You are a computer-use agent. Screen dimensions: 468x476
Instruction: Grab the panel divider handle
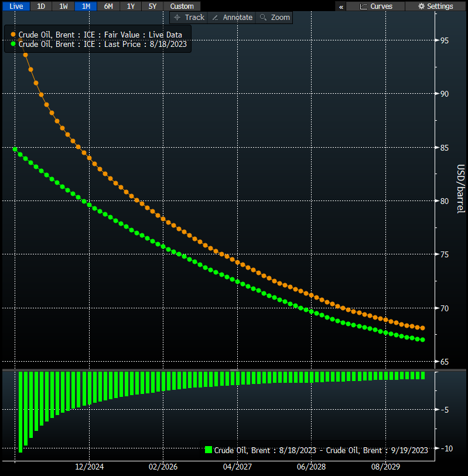234,370
